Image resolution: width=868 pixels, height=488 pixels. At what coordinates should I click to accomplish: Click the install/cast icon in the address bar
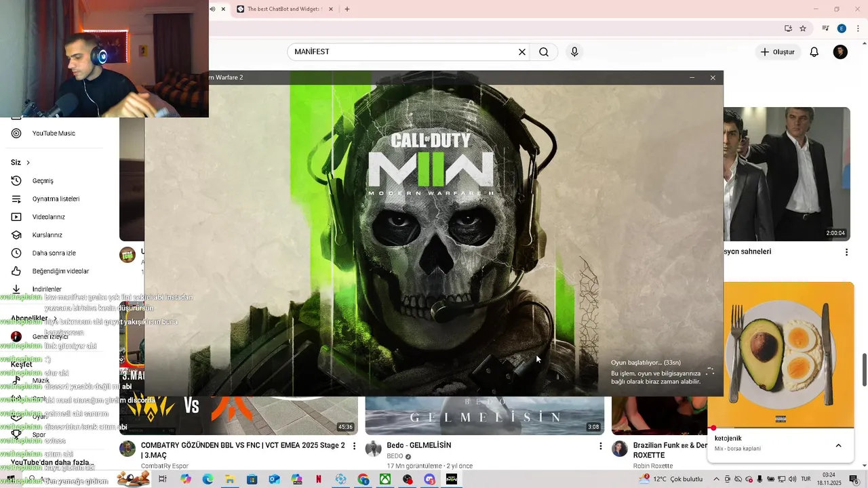(788, 28)
